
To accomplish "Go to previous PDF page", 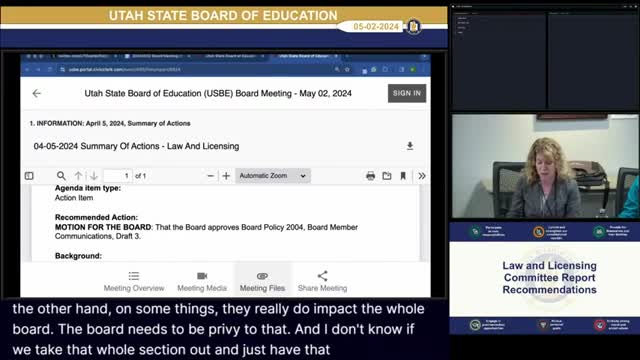I will [78, 176].
